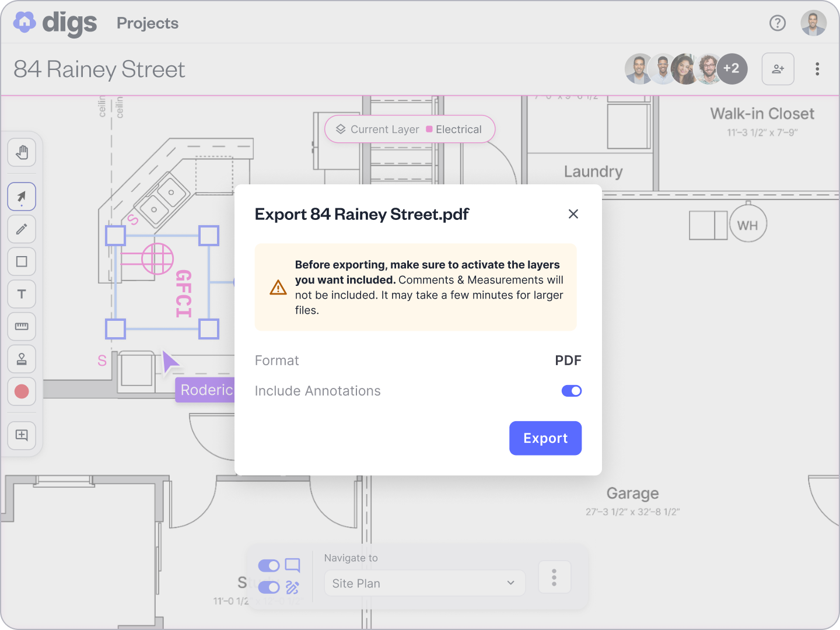Click the pencil-ruler annotations icon in bottom bar
Viewport: 840px width, 630px height.
pyautogui.click(x=293, y=587)
